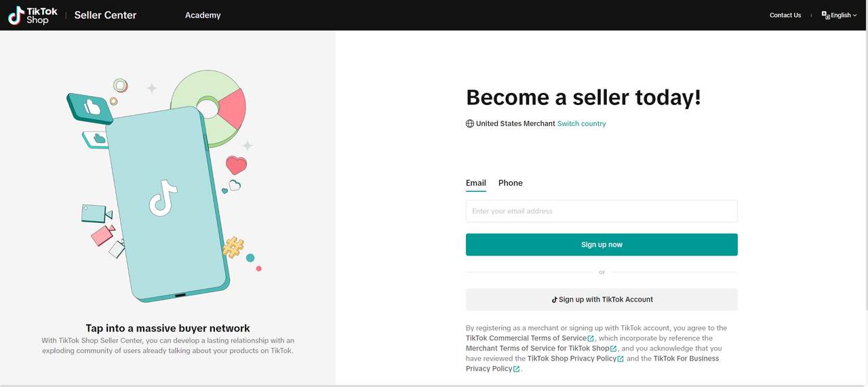Image resolution: width=868 pixels, height=387 pixels.
Task: Click external link icon after TikTok Shop Privacy Policy
Action: 620,359
